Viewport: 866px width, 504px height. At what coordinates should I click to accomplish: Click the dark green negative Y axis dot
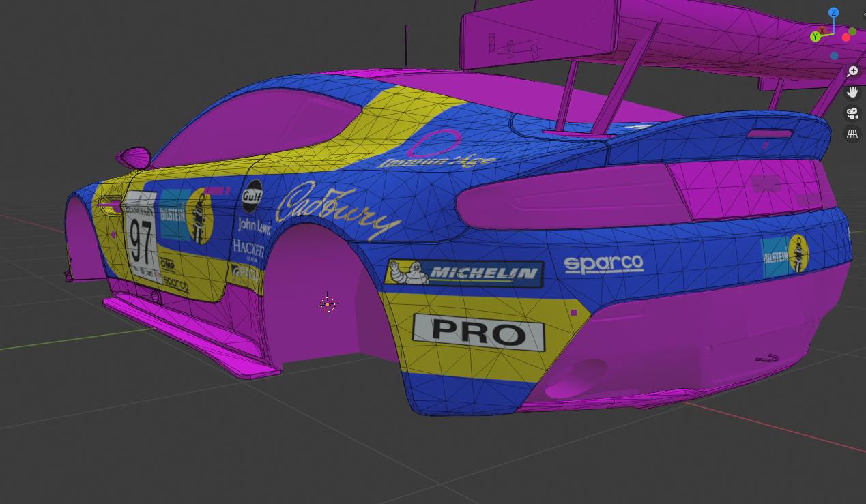tap(852, 31)
